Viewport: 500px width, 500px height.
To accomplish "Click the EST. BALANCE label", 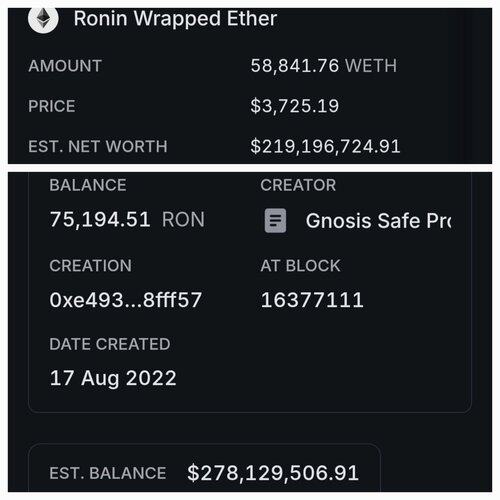I will [108, 473].
